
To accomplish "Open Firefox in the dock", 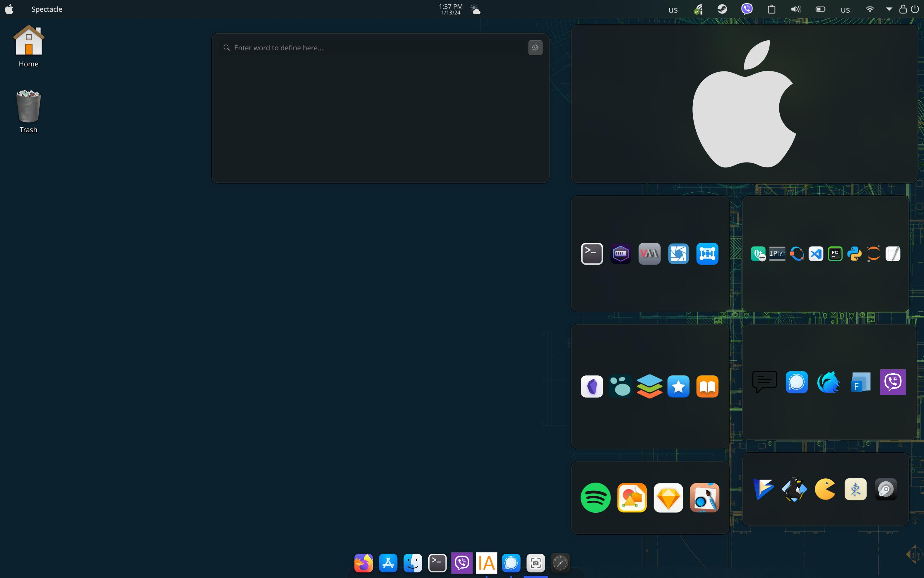I will (x=363, y=563).
